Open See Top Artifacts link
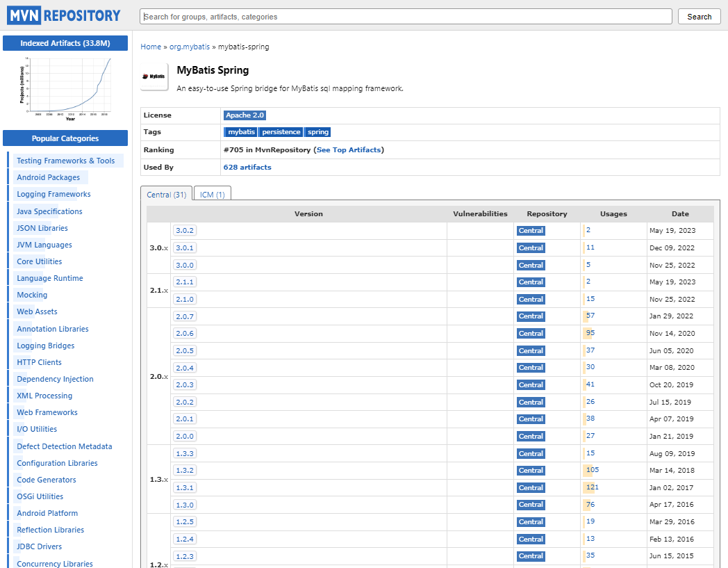728x568 pixels. (x=349, y=150)
